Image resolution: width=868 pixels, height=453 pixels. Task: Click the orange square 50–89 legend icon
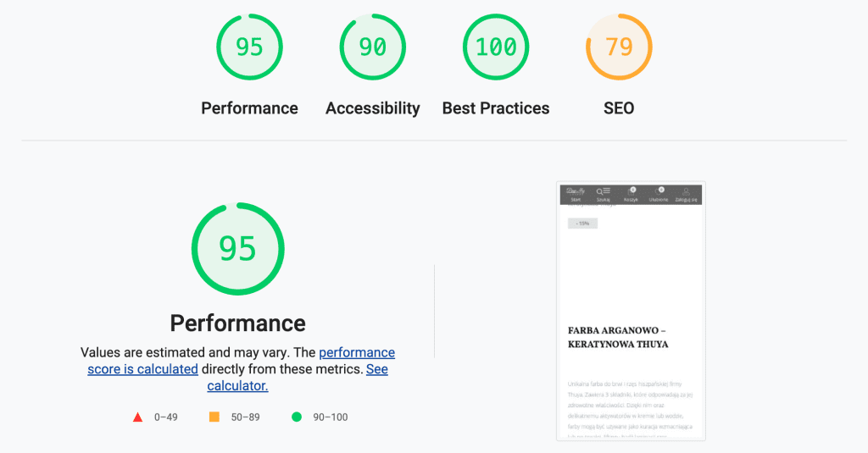[214, 417]
